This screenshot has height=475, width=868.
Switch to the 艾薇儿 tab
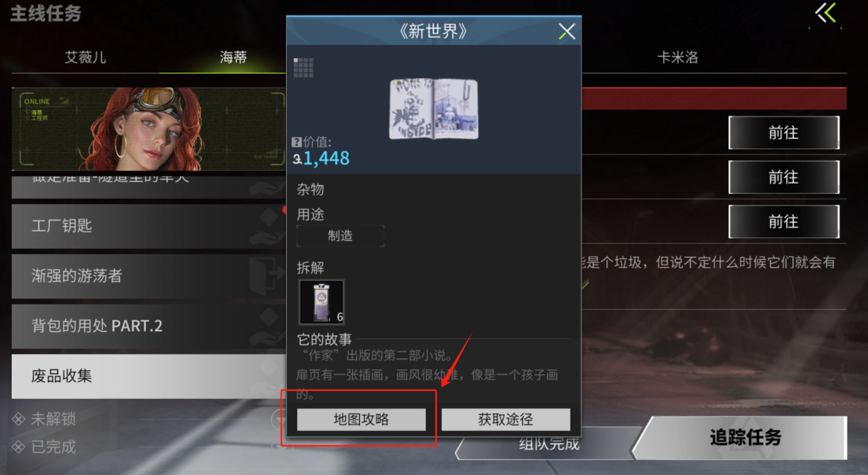(x=85, y=57)
